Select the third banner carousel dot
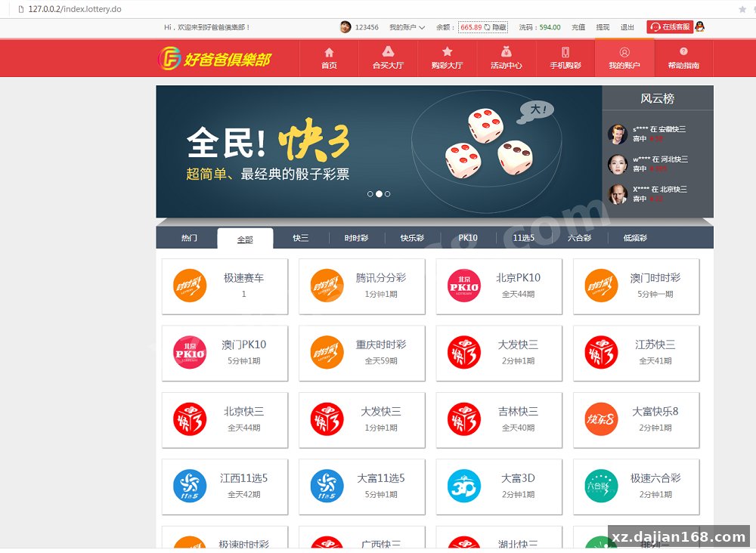 click(x=388, y=194)
